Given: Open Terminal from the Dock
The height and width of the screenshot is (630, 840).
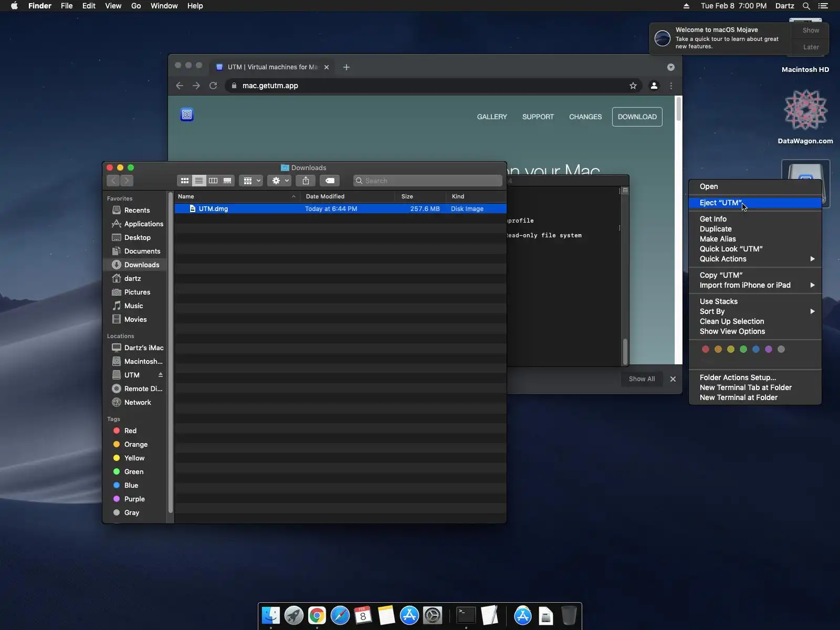Looking at the screenshot, I should coord(466,615).
